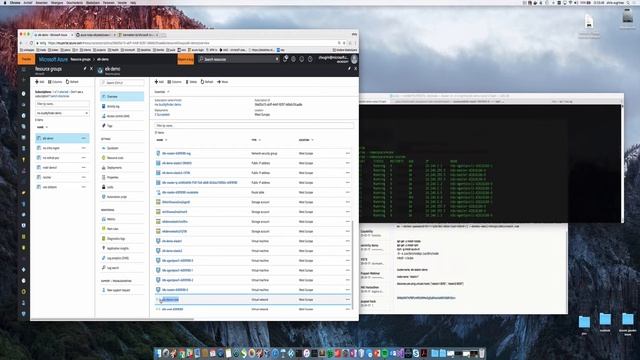
Task: Open Tags menu item
Action: [122, 126]
